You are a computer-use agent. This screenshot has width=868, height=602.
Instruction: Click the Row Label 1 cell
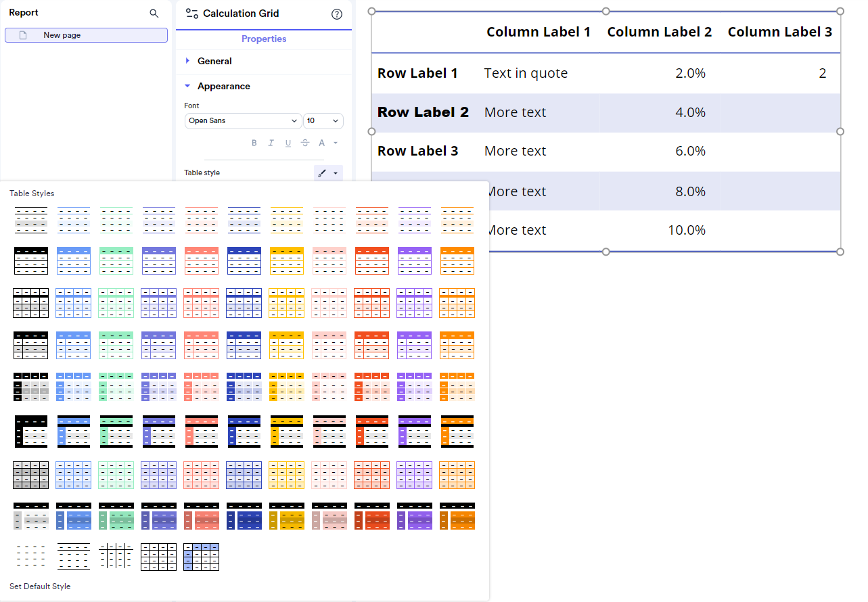(x=417, y=73)
